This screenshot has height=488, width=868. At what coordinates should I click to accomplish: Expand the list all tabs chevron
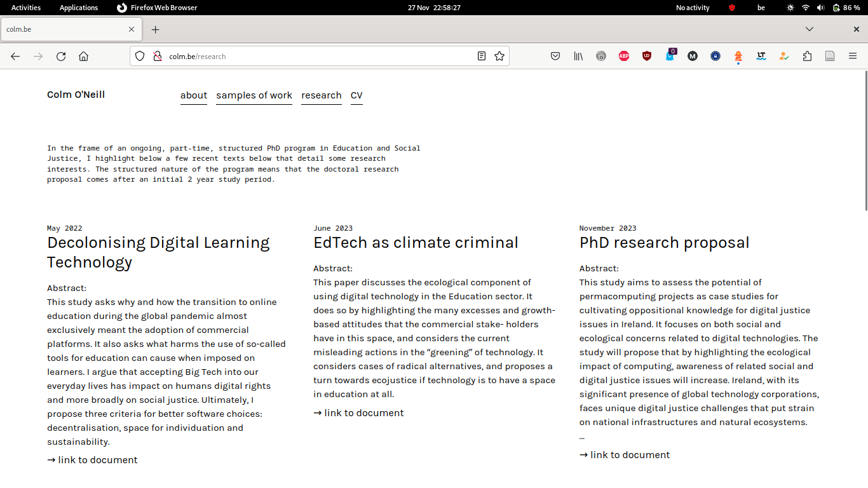(x=810, y=29)
